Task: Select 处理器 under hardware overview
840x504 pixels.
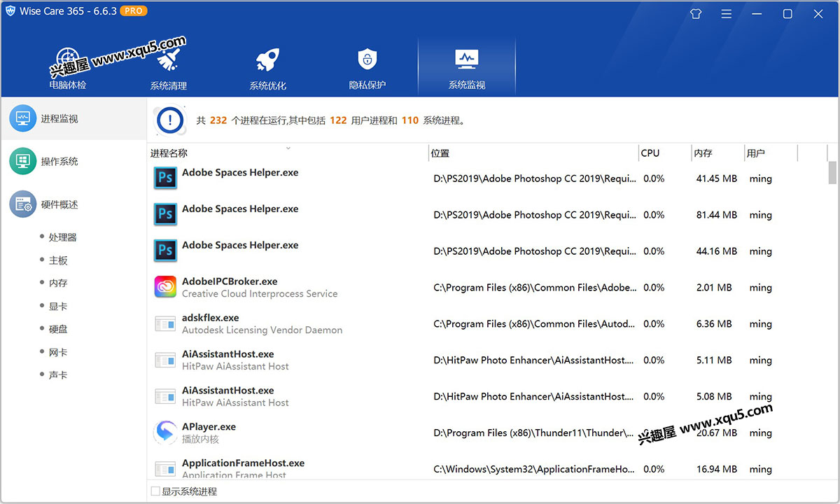Action: [x=62, y=237]
